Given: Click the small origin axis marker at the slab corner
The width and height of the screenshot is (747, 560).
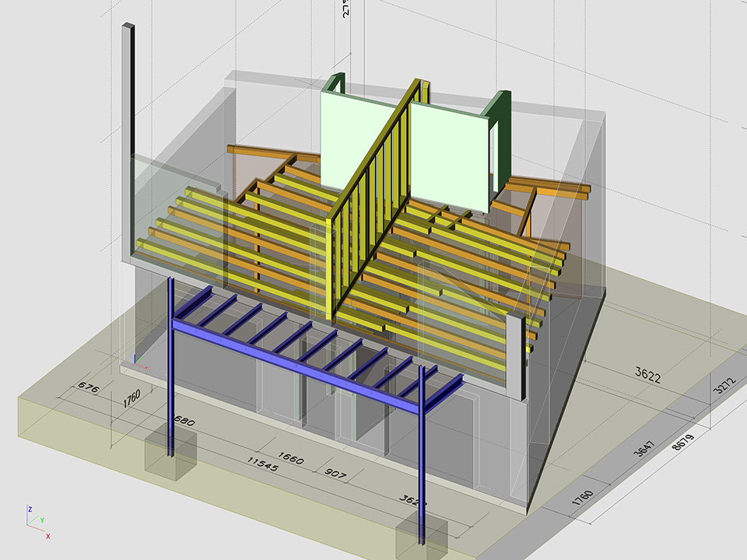Looking at the screenshot, I should point(135,360).
